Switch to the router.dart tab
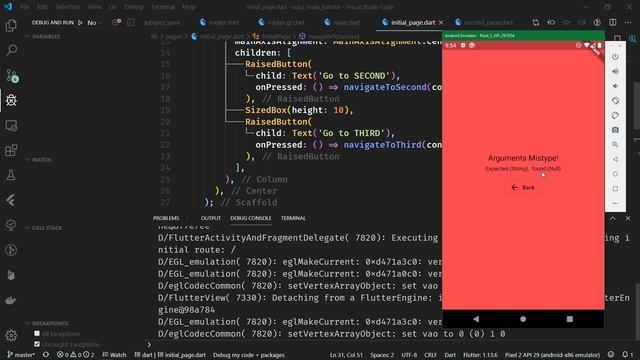The height and width of the screenshot is (360, 640). [x=220, y=22]
